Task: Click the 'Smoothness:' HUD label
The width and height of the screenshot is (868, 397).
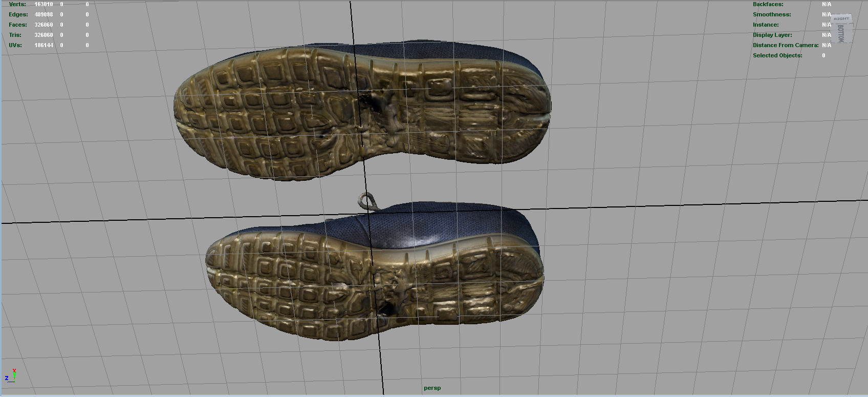Action: pos(772,14)
